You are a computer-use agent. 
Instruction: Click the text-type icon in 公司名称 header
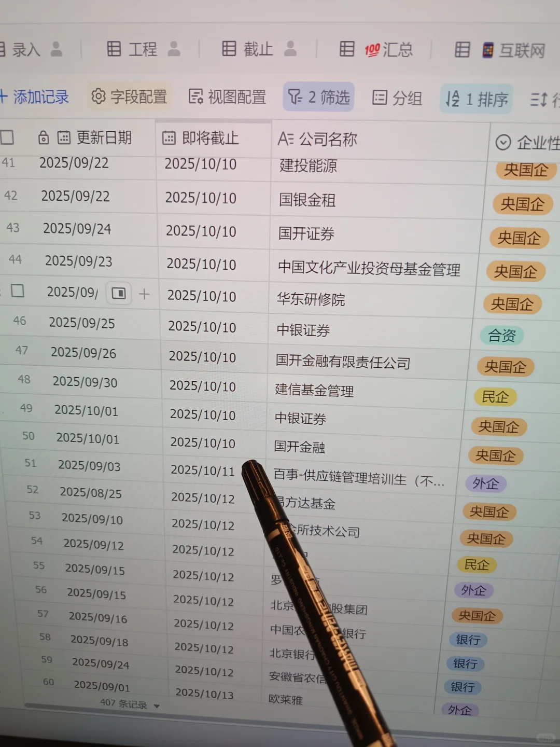[286, 139]
